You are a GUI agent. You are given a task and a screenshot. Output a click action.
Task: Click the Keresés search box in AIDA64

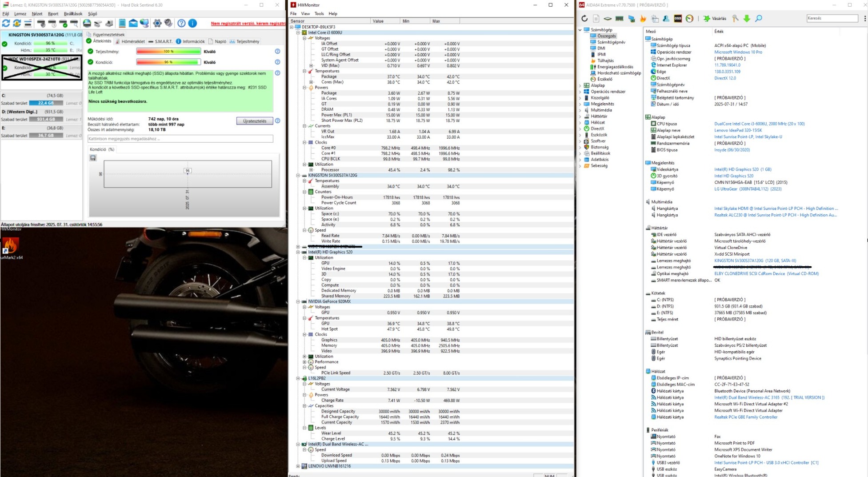[x=832, y=18]
